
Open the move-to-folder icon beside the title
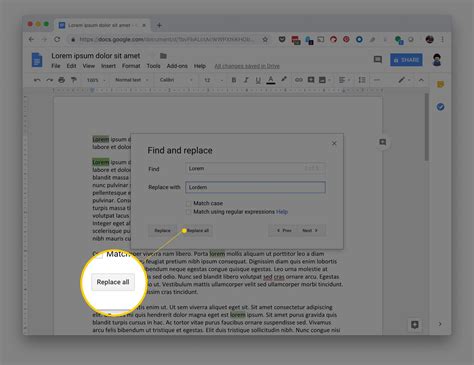(163, 56)
